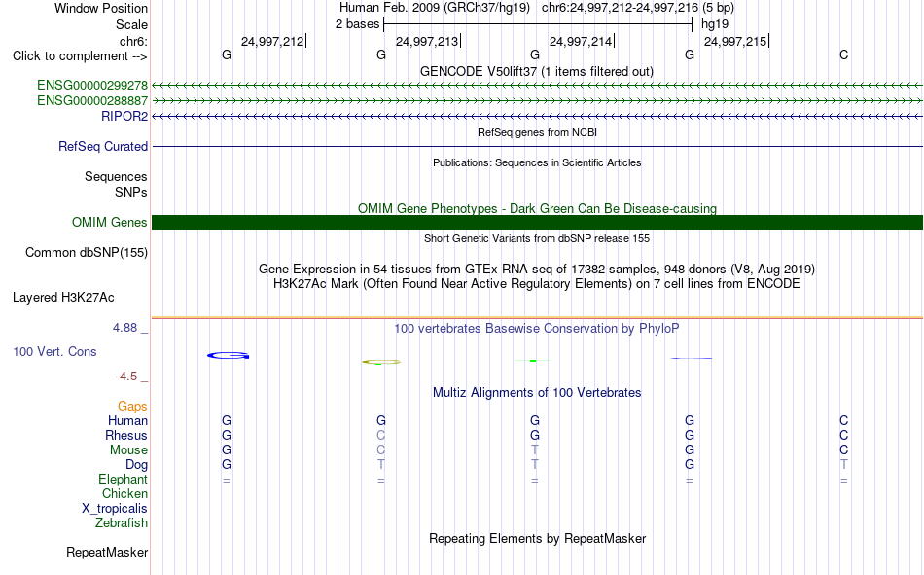Click the H3K27Ac Mark ENCODE title
Viewport: 924px width, 575px height.
point(537,284)
